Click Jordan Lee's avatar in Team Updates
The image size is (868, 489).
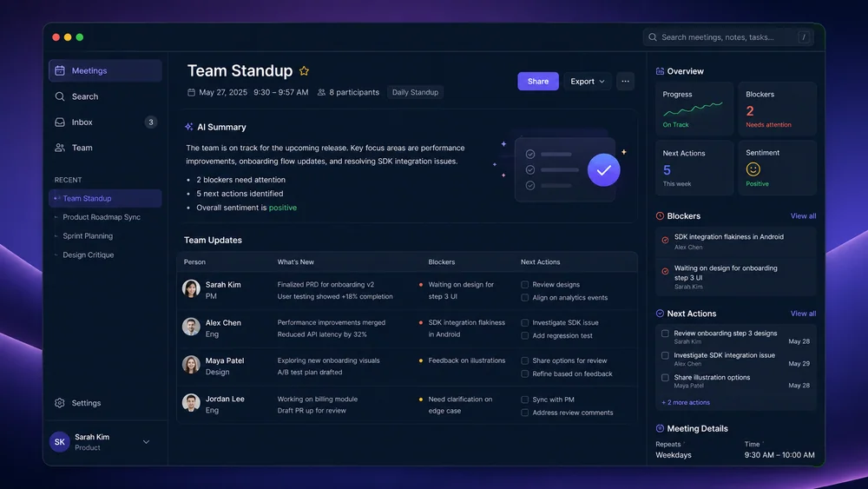coord(191,403)
